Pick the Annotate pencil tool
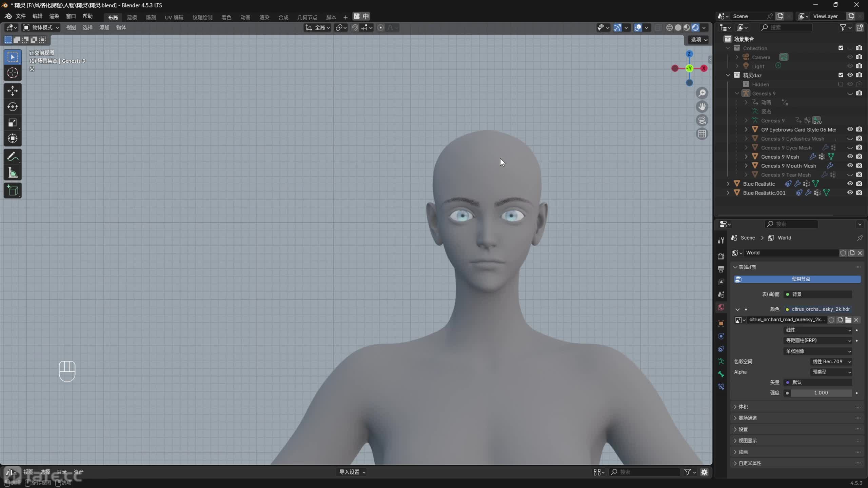Viewport: 868px width, 488px height. click(13, 157)
